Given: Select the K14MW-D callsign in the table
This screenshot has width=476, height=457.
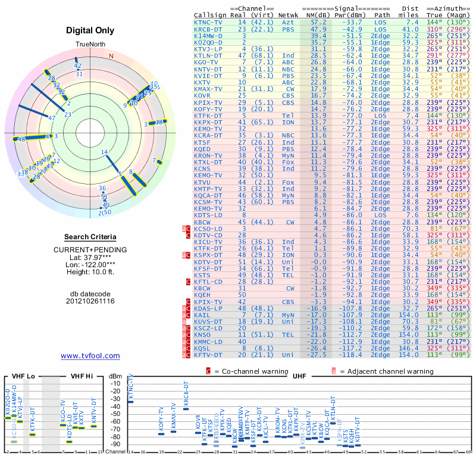Looking at the screenshot, I should (x=208, y=36).
